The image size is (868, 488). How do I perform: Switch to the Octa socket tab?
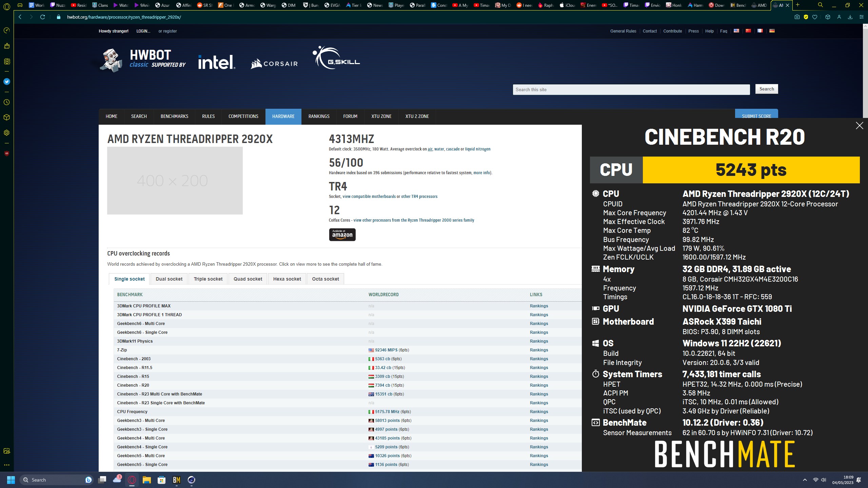click(x=325, y=279)
